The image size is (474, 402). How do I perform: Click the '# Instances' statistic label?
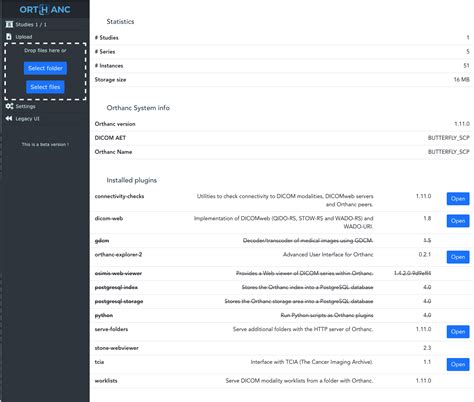pos(109,66)
